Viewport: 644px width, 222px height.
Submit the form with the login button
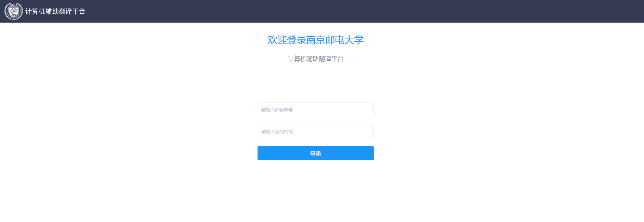click(x=315, y=153)
